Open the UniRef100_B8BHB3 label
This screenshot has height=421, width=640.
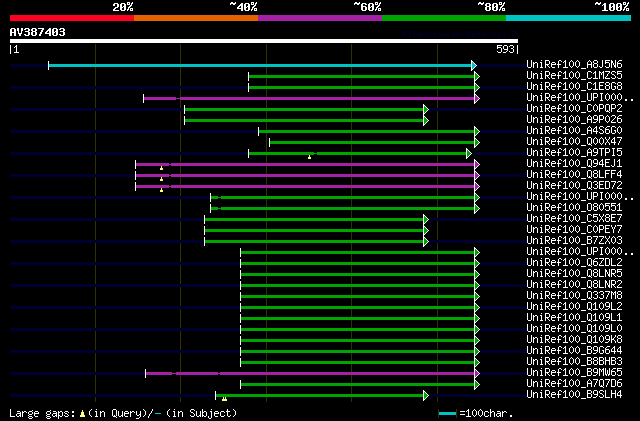pyautogui.click(x=574, y=362)
